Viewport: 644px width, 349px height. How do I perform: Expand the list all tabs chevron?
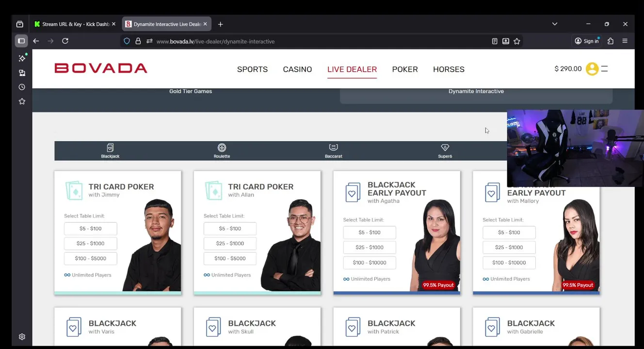coord(555,24)
